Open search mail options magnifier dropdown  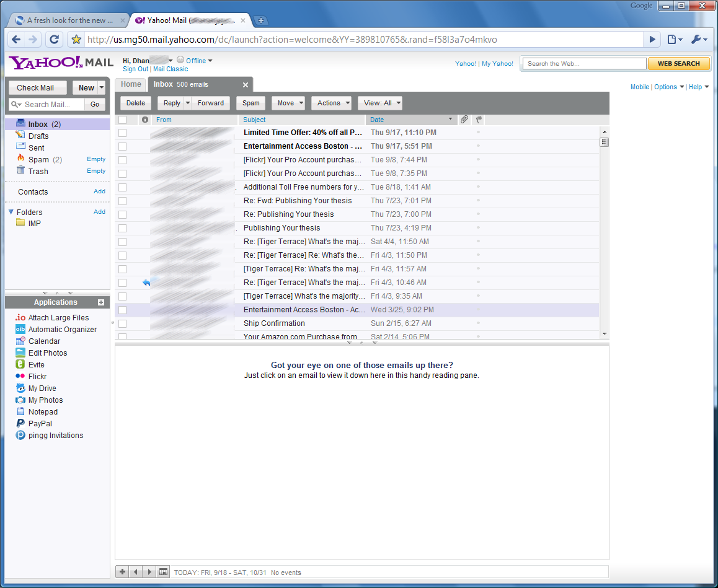[16, 104]
